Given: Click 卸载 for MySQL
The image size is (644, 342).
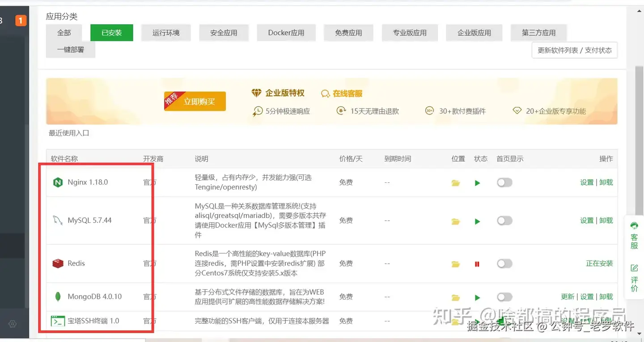Looking at the screenshot, I should click(606, 220).
